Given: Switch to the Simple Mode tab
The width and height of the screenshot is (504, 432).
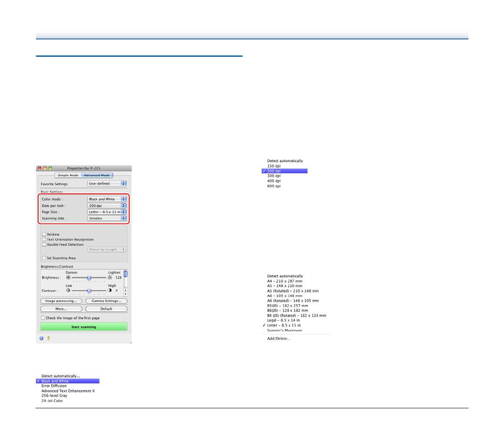Looking at the screenshot, I should click(x=68, y=175).
